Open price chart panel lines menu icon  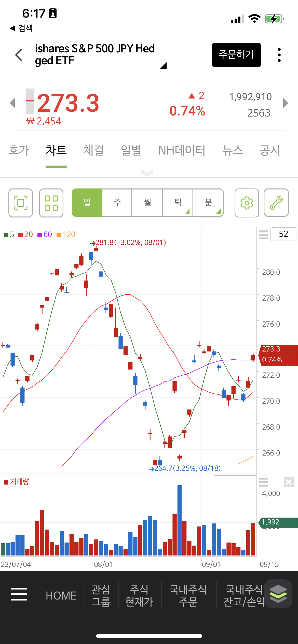(x=263, y=235)
